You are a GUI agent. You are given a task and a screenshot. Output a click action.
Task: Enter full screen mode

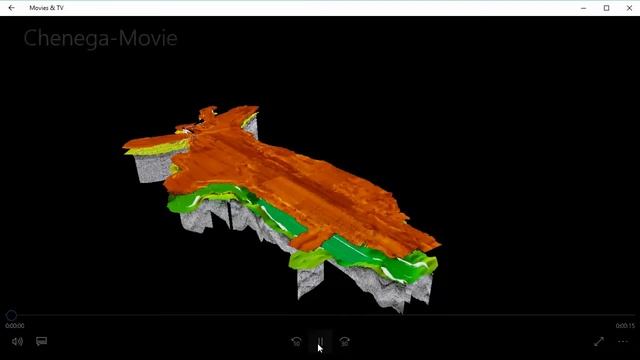pyautogui.click(x=599, y=341)
